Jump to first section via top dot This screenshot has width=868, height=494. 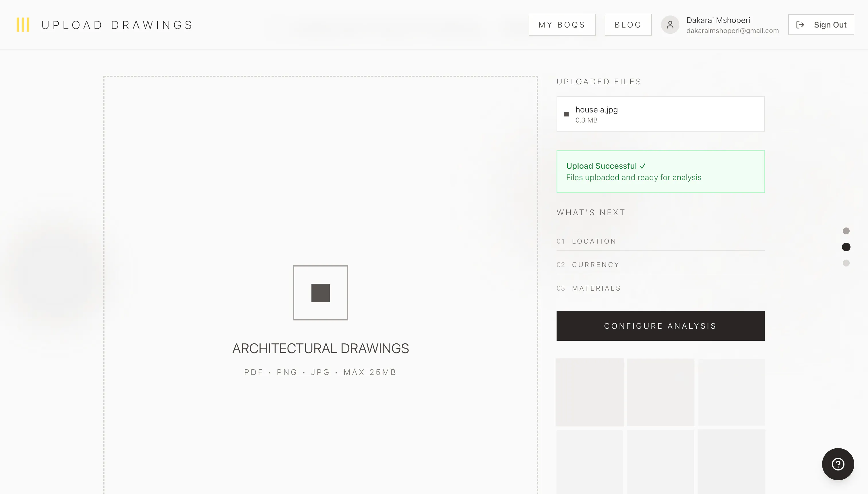coord(846,231)
